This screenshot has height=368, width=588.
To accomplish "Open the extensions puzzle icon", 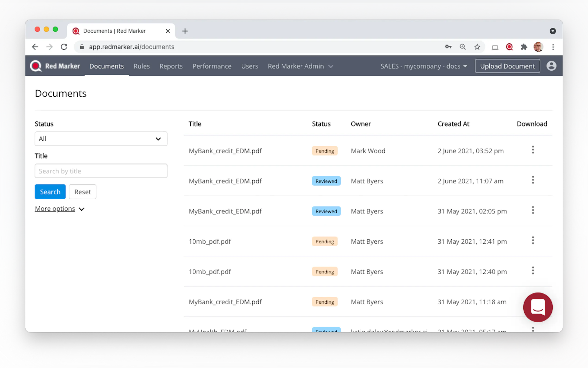I will coord(524,47).
